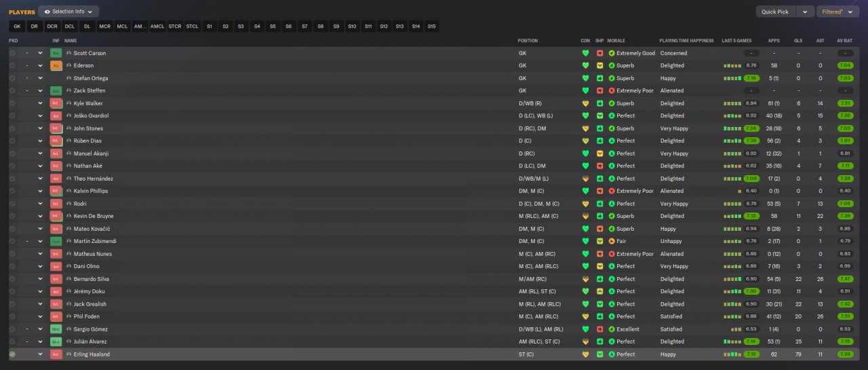Click the Int info badge for Kyle Walker
Image resolution: width=868 pixels, height=370 pixels.
click(x=56, y=103)
